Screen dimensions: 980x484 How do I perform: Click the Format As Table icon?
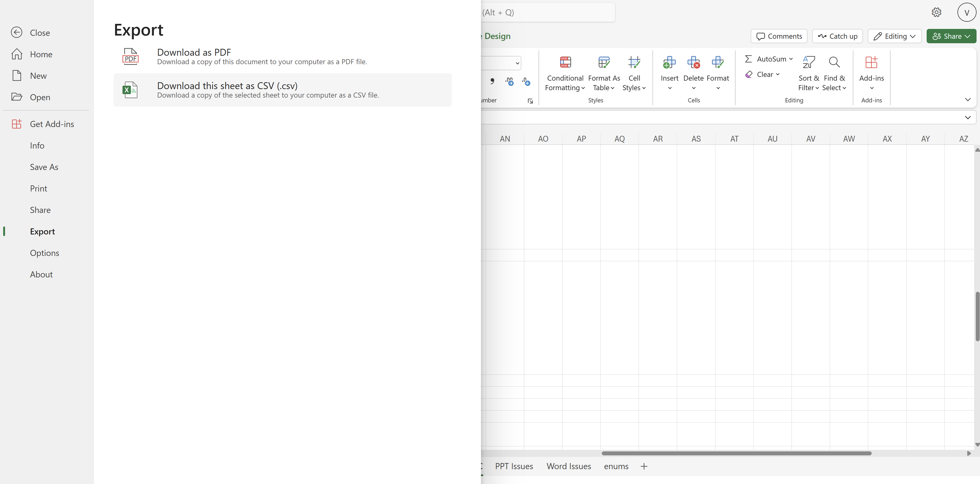point(604,62)
